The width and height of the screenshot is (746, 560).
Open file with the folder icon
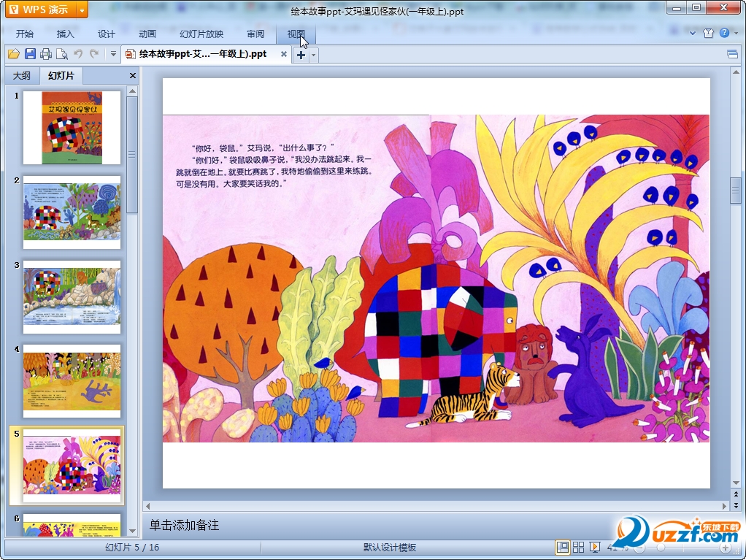[x=14, y=54]
